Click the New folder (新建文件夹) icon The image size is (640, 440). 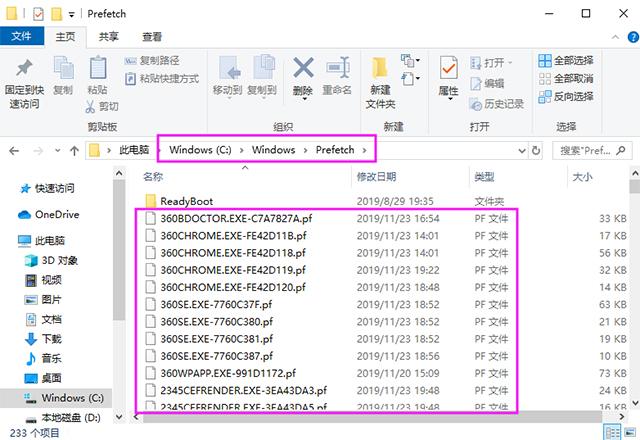pyautogui.click(x=380, y=68)
